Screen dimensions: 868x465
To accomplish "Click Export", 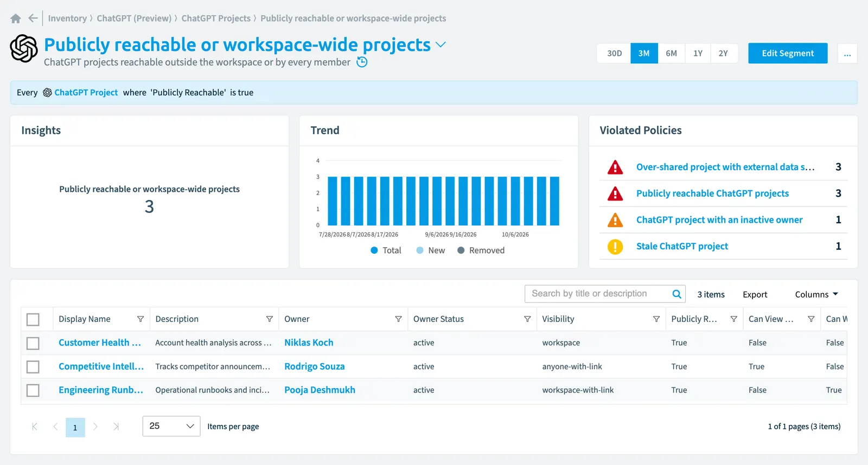I will [x=755, y=294].
